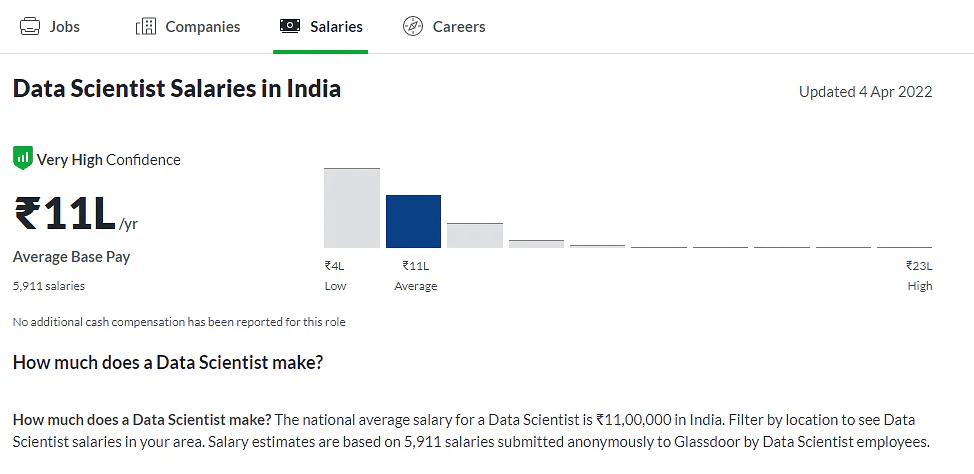Image resolution: width=974 pixels, height=474 pixels.
Task: Click the Salaries money icon
Action: pos(290,27)
